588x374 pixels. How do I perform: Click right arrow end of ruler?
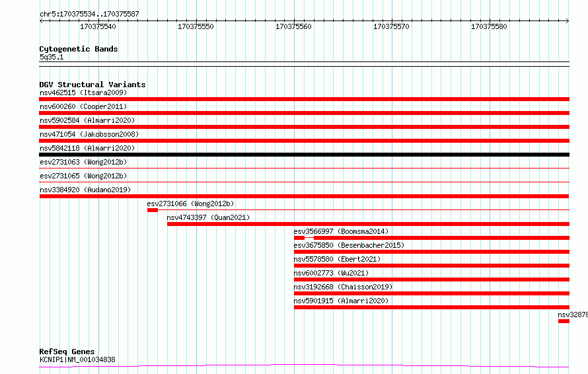pyautogui.click(x=568, y=20)
